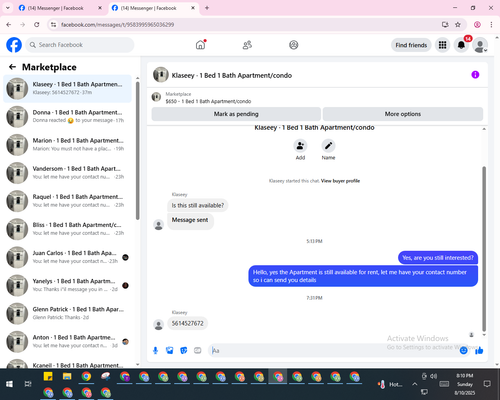
Task: Send a thumbs up like
Action: tap(479, 350)
